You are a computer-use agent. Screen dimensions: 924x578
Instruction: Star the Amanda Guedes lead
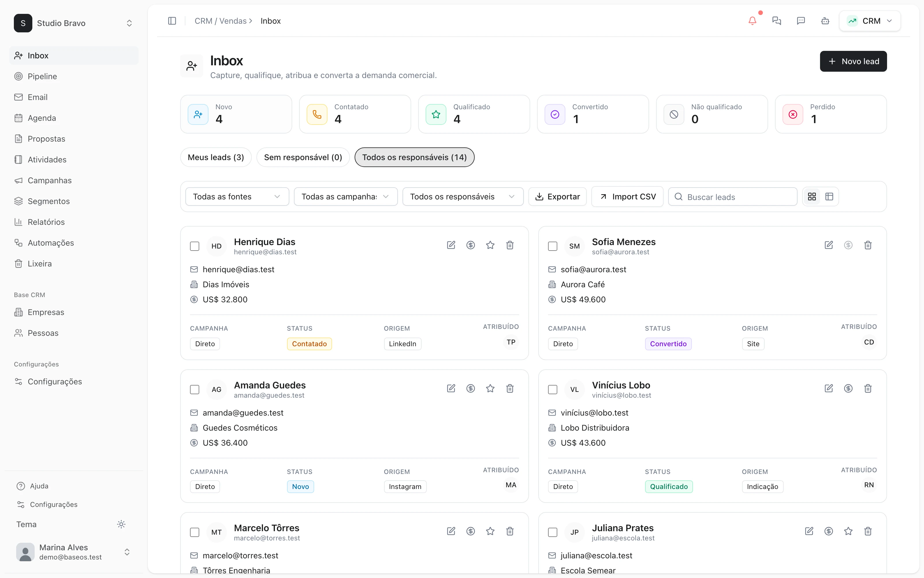pos(490,388)
